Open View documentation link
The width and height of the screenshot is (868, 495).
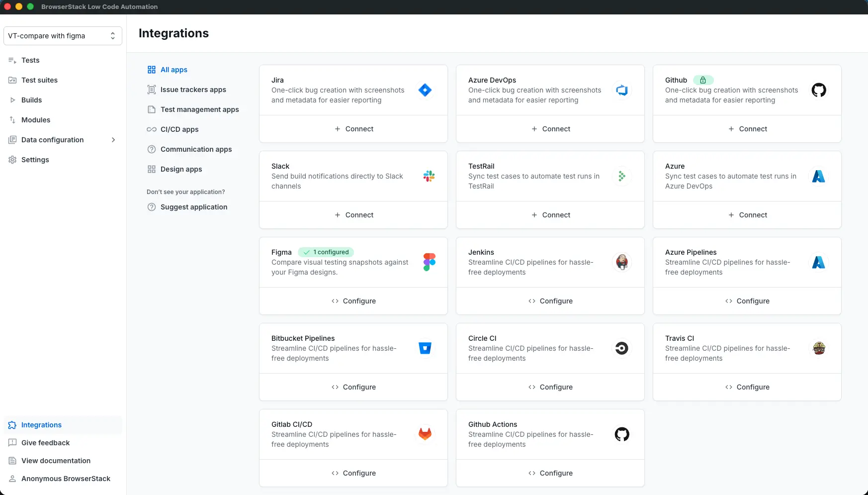(56, 461)
